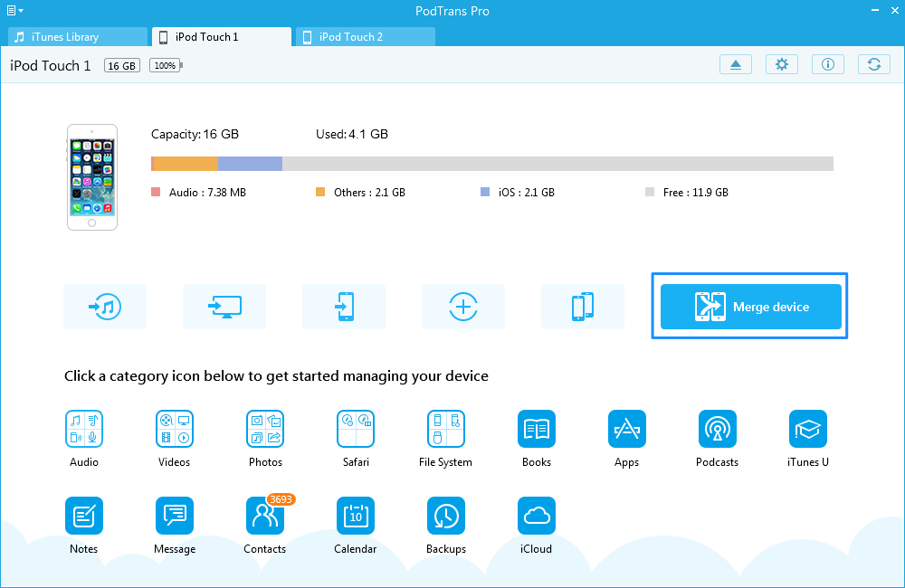This screenshot has height=588, width=905.
Task: Click the storage capacity bar
Action: coord(491,164)
